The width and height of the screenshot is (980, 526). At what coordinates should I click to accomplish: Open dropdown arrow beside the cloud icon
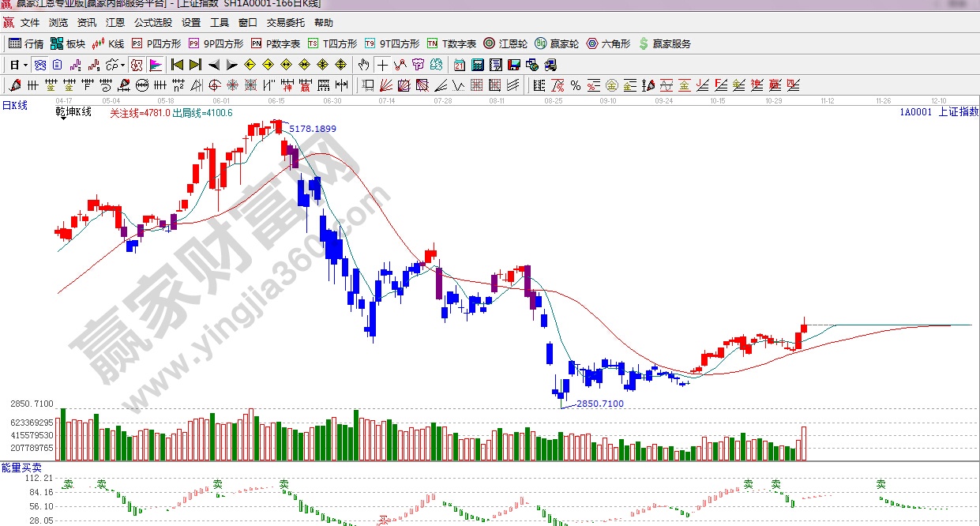coord(123,65)
